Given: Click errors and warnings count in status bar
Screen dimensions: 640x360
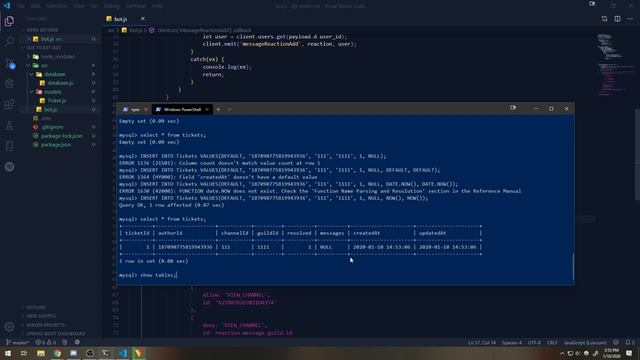Looking at the screenshot, I should click(x=45, y=342).
